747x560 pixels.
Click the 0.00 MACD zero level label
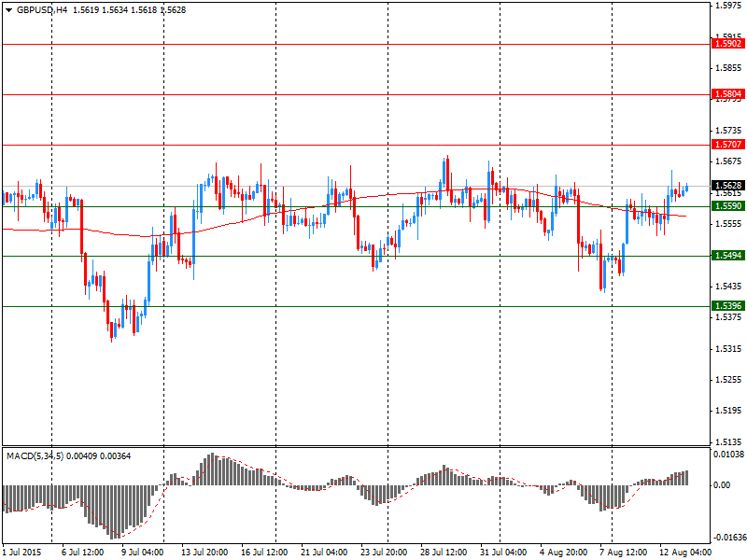[722, 484]
